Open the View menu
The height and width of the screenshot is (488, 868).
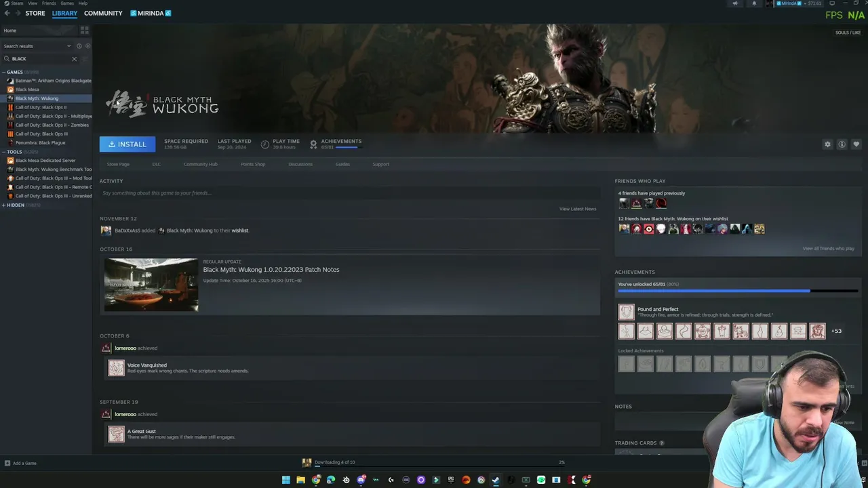click(33, 3)
